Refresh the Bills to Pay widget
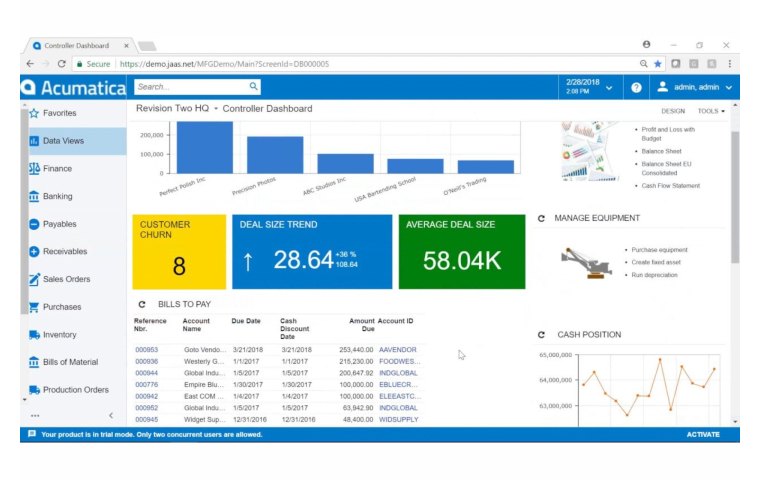The width and height of the screenshot is (760, 480). 142,304
